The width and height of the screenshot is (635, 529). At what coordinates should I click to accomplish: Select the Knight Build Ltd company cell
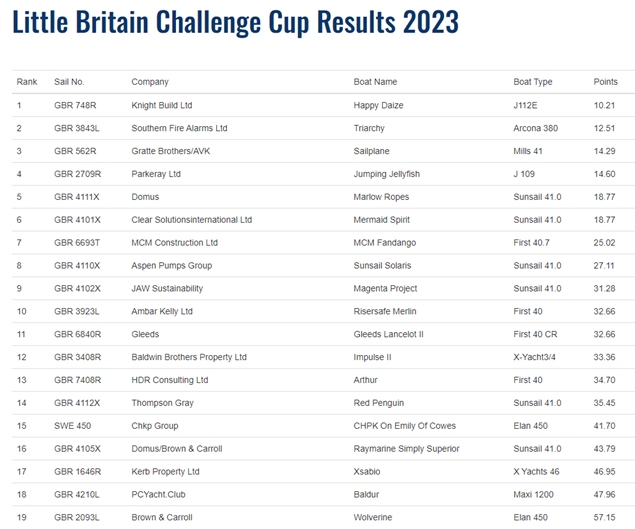[x=162, y=105]
